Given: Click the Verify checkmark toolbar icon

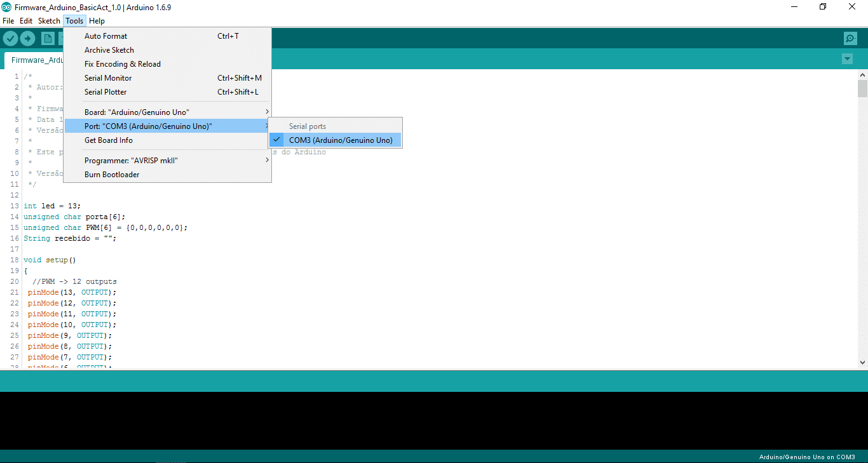Looking at the screenshot, I should coord(10,39).
